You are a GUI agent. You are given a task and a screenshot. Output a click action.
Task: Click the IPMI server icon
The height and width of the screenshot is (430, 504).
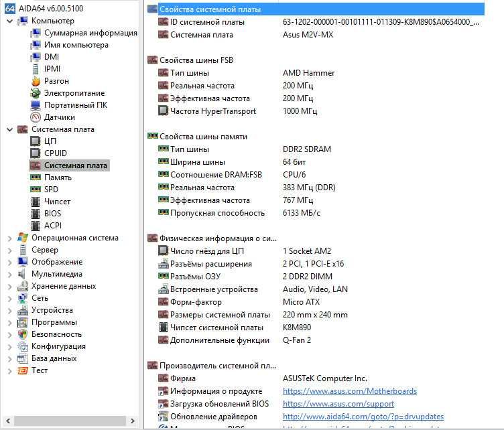click(36, 69)
